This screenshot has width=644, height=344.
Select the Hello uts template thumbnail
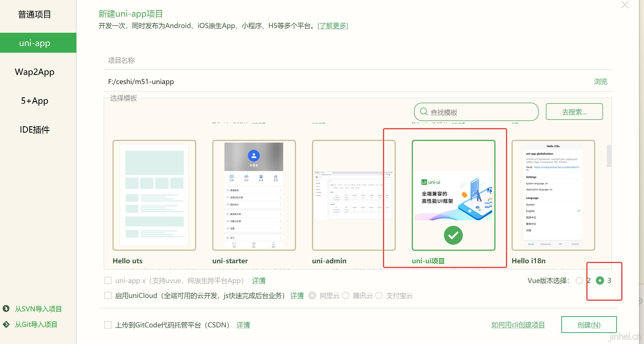point(154,195)
